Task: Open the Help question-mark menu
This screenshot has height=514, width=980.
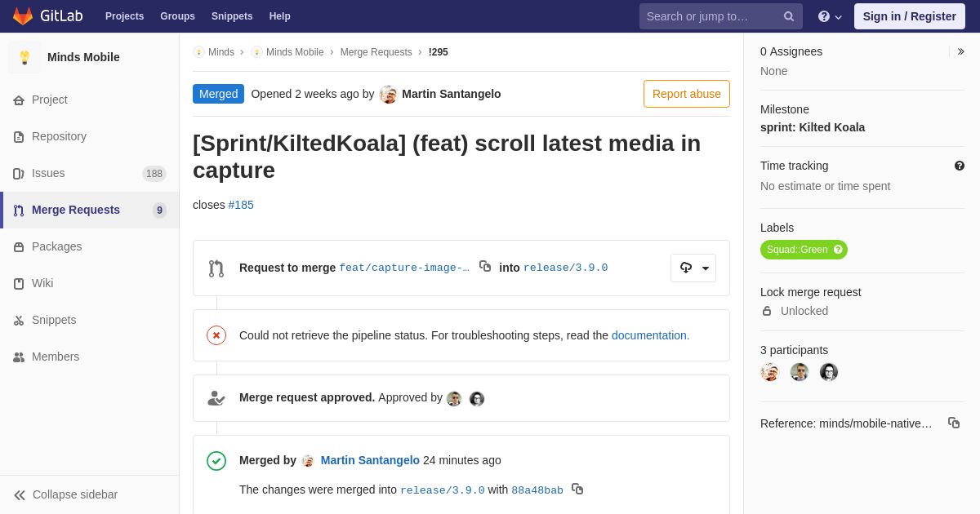Action: (x=830, y=16)
